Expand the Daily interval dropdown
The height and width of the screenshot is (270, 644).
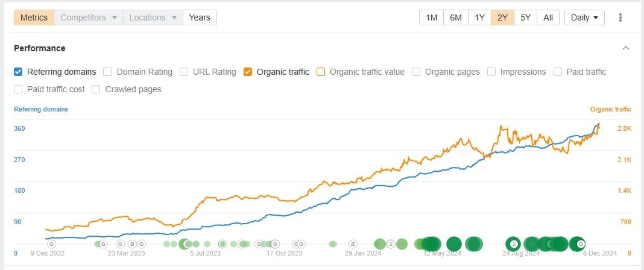pos(584,17)
